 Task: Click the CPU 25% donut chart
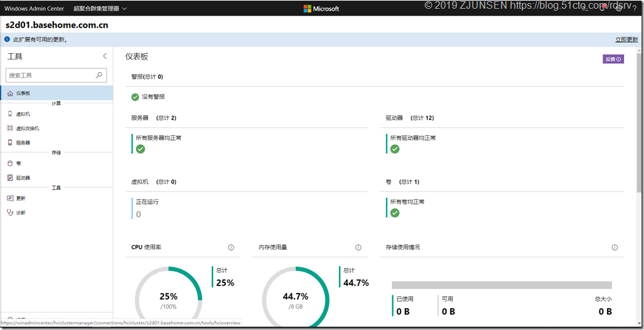click(169, 298)
